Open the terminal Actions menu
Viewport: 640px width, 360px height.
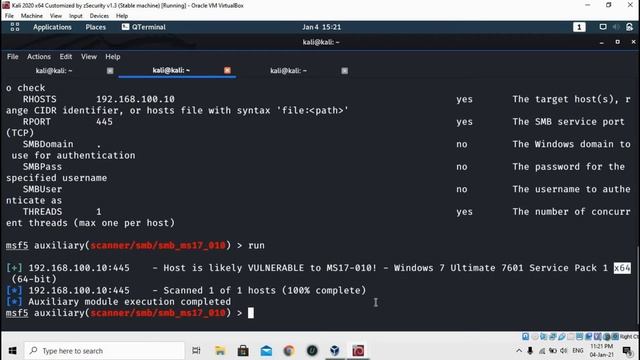(x=39, y=57)
